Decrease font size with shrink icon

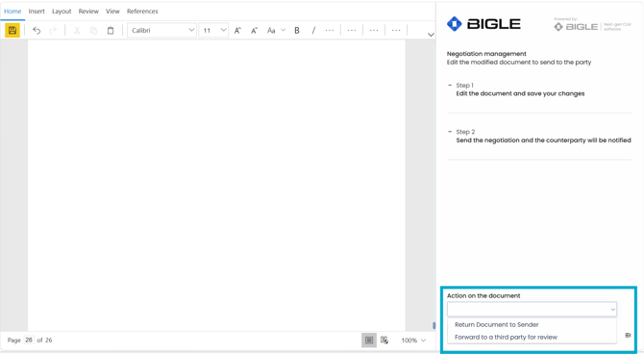tap(254, 31)
